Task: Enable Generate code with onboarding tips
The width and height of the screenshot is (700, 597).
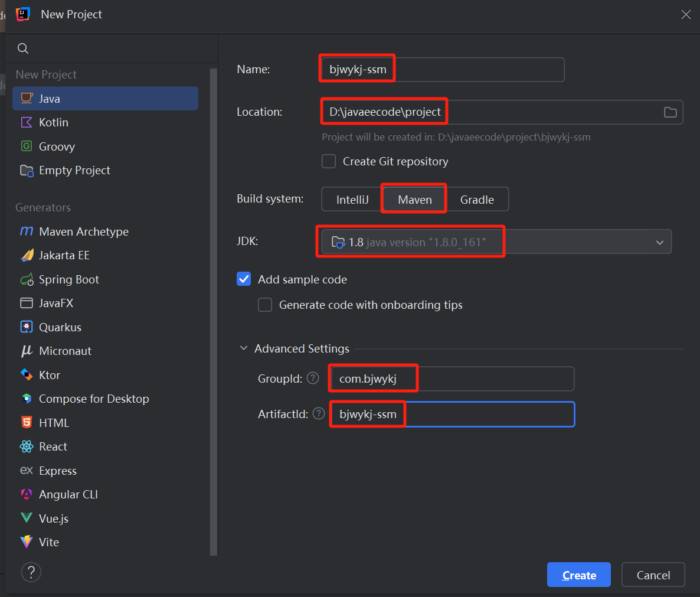Action: click(265, 305)
